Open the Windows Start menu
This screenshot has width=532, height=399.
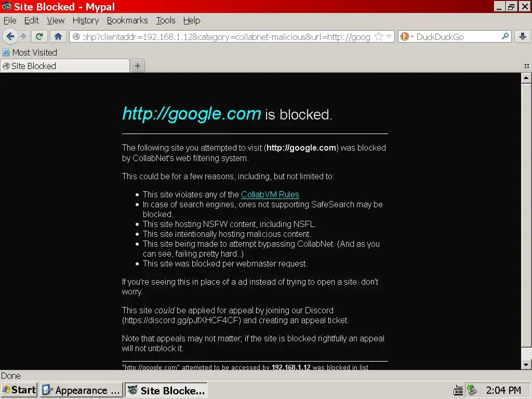coord(19,390)
